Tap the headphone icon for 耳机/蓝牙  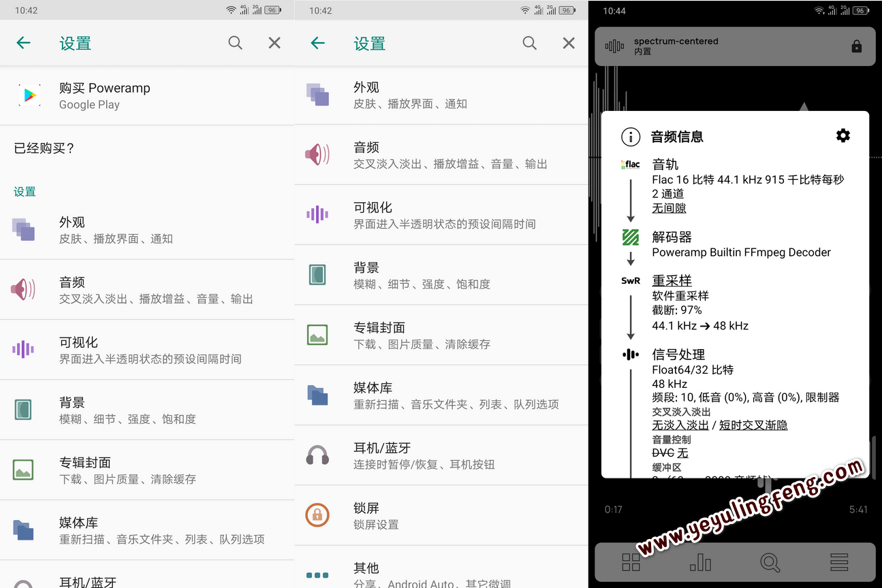click(317, 455)
